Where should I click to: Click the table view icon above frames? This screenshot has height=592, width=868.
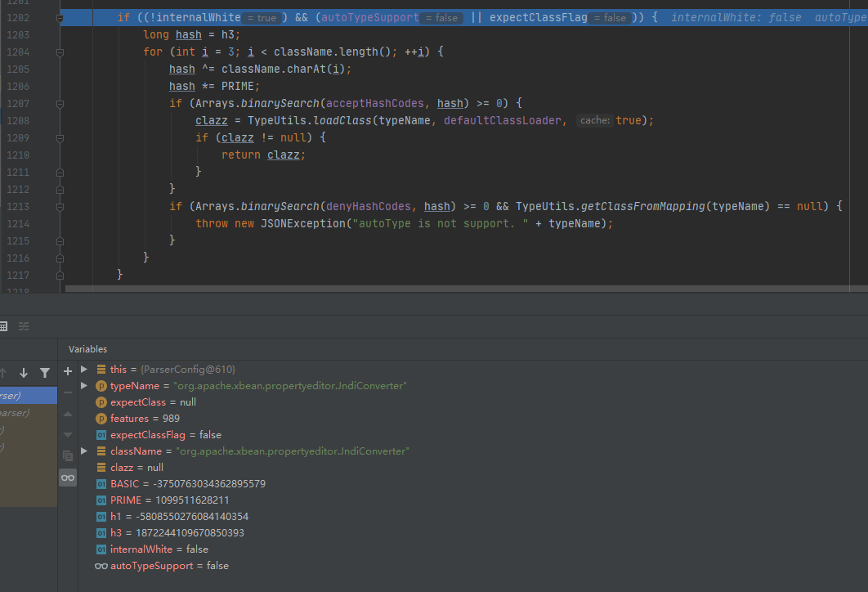[3, 326]
